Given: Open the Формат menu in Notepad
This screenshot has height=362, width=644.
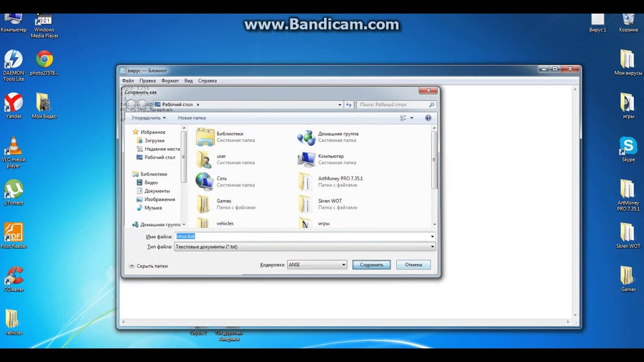Looking at the screenshot, I should tap(170, 80).
